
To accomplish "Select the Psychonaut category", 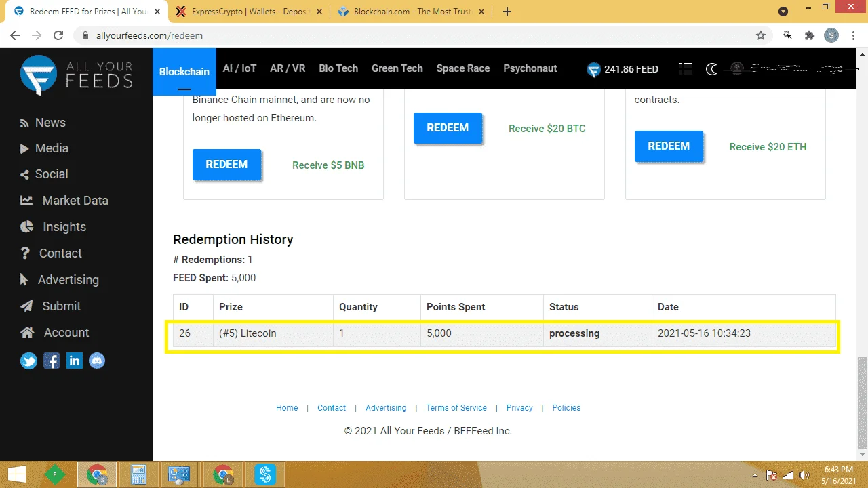I will [530, 68].
